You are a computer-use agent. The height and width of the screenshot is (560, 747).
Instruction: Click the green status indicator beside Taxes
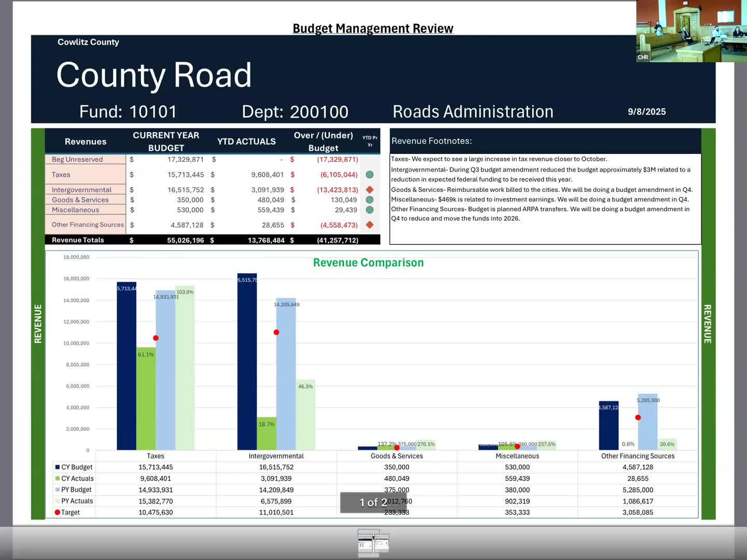point(369,175)
